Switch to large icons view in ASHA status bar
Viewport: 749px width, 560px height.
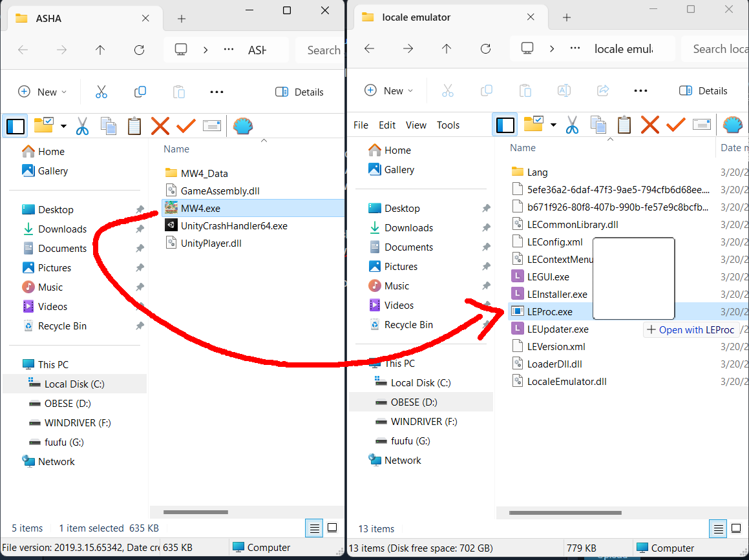[332, 528]
